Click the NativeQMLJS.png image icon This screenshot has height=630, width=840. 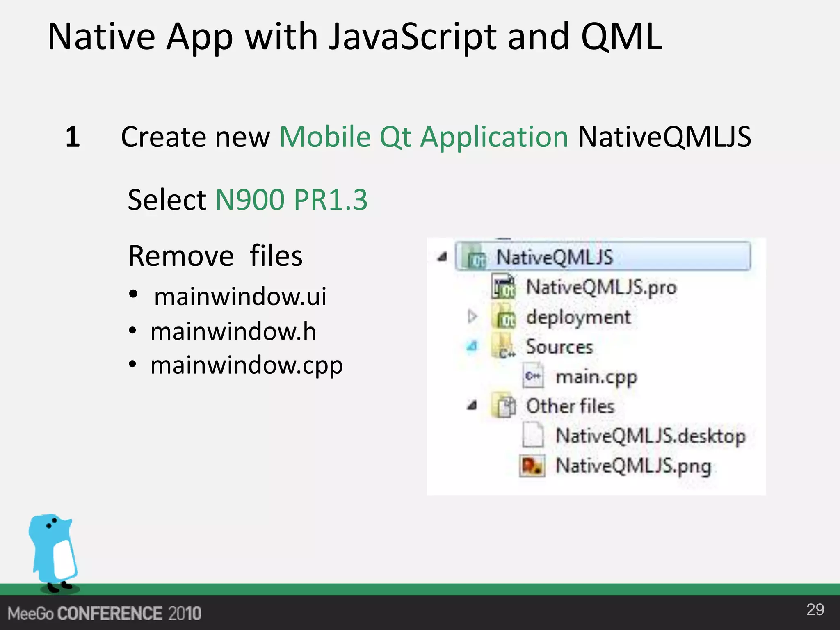click(532, 466)
